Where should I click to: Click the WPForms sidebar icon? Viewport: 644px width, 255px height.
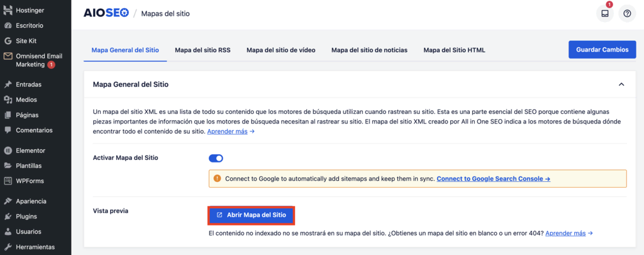8,181
